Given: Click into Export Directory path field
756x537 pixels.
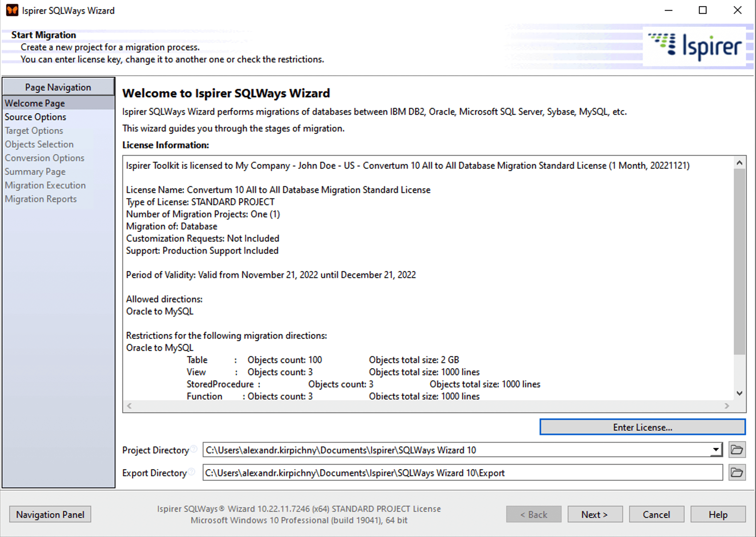Looking at the screenshot, I should click(461, 473).
